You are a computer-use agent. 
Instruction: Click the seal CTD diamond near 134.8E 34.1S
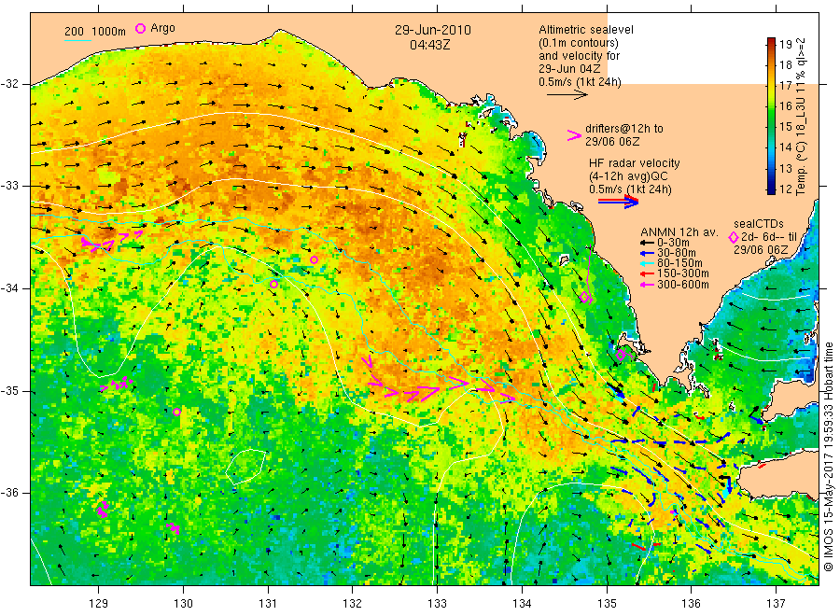click(x=584, y=297)
